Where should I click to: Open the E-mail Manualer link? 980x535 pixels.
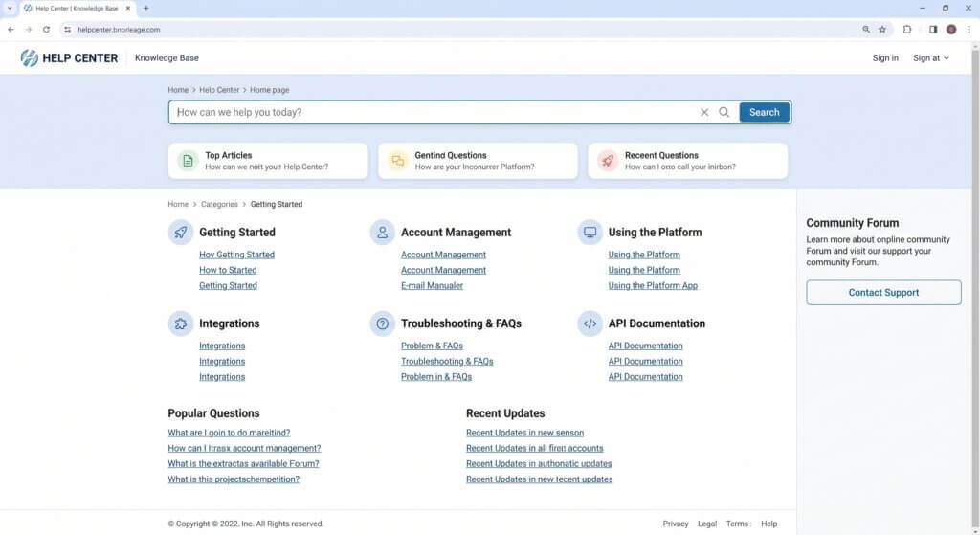[432, 286]
